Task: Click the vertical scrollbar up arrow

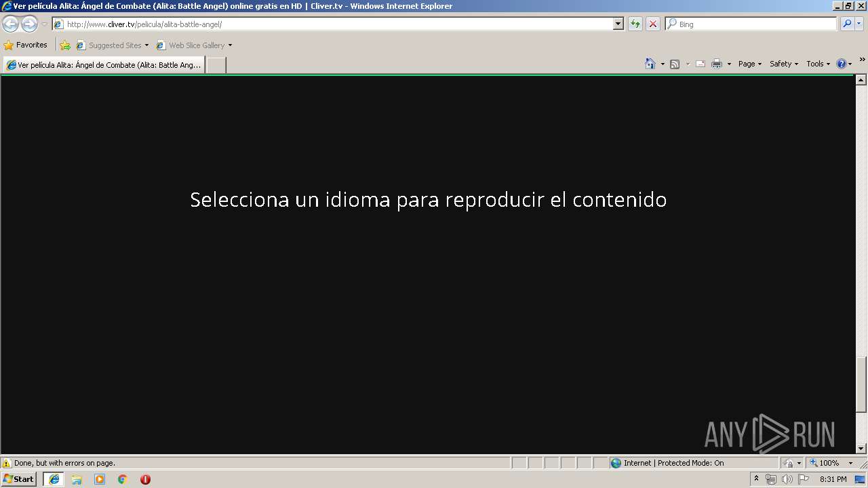Action: (861, 80)
